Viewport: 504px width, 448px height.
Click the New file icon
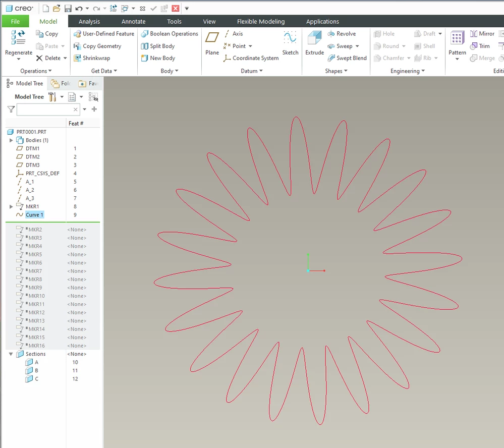pos(45,9)
